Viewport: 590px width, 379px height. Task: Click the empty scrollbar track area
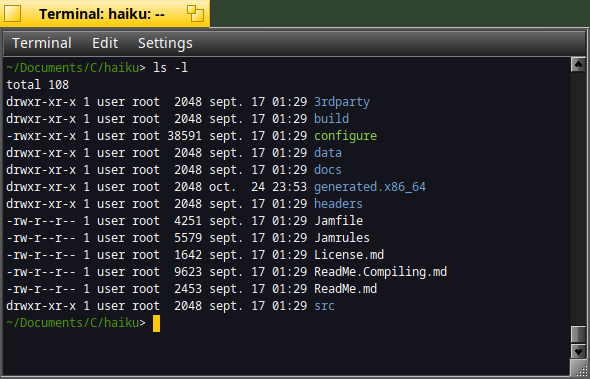coord(578,199)
